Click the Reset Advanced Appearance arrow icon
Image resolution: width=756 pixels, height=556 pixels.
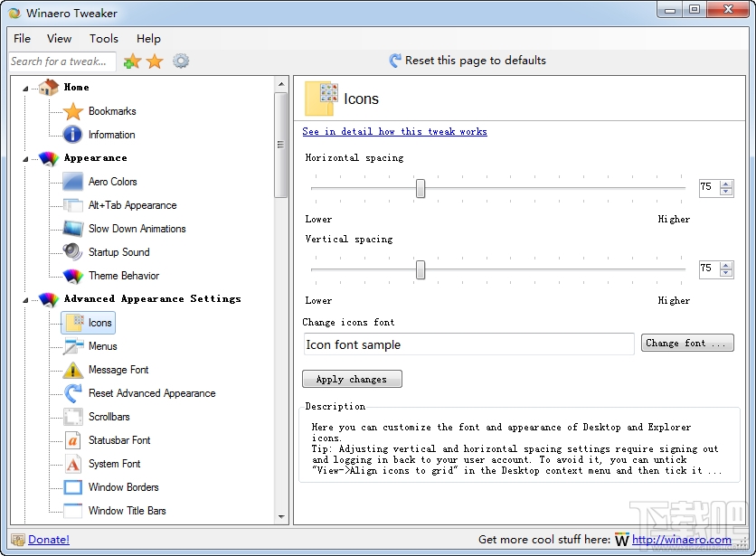[x=73, y=393]
